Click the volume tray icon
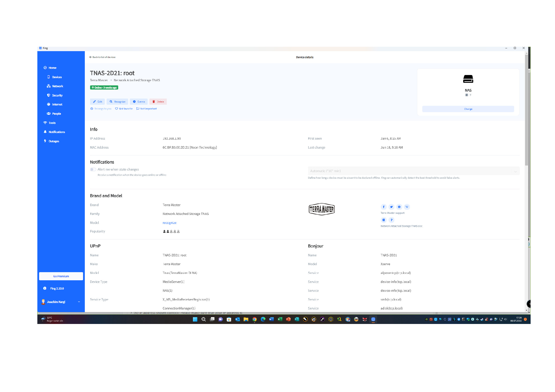The height and width of the screenshot is (392, 555). pyautogui.click(x=505, y=319)
